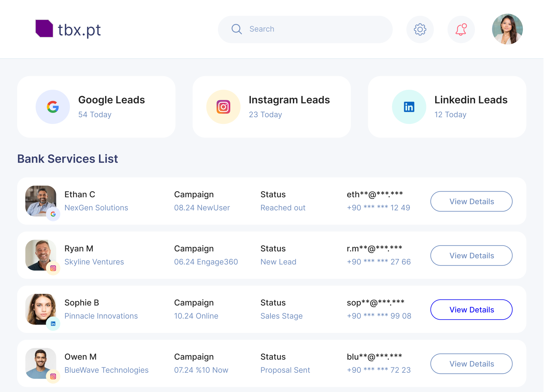Click the Instagram badge on Owen M's avatar
Screen dimensions: 544x392
point(53,377)
